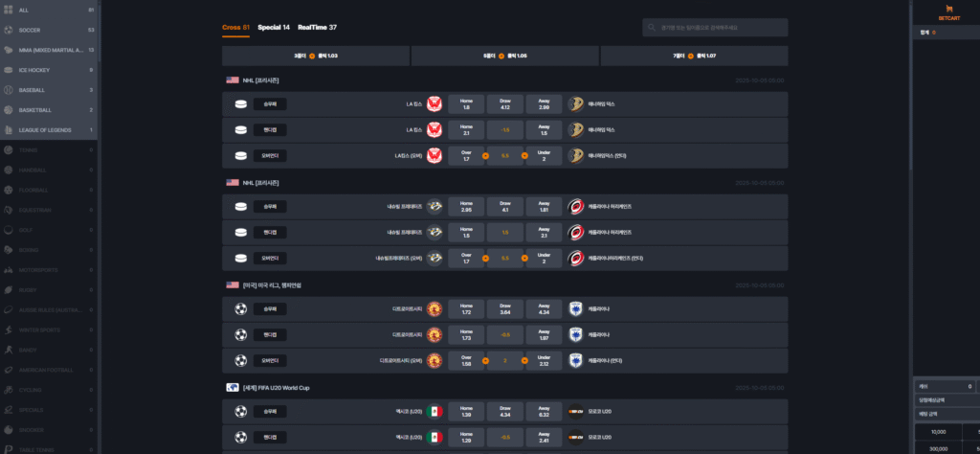Select the Baseball sidebar icon

click(x=8, y=90)
